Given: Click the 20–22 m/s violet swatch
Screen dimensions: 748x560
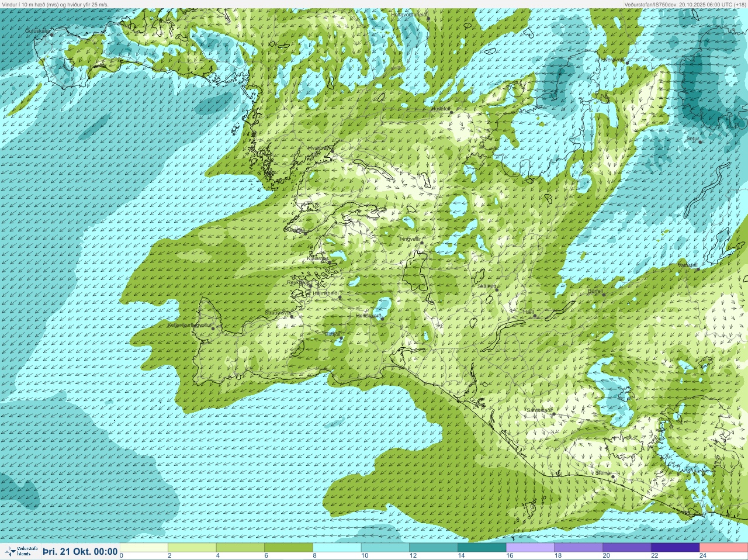Looking at the screenshot, I should click(627, 548).
